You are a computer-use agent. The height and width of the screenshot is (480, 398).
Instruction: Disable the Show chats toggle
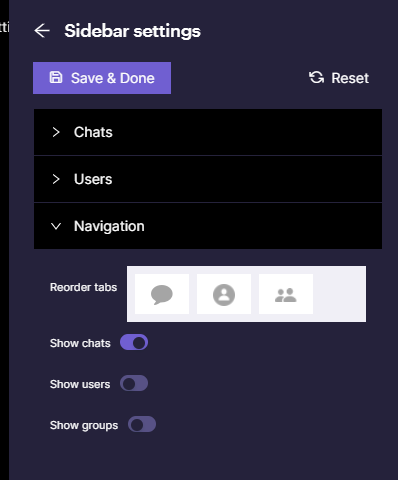[134, 342]
